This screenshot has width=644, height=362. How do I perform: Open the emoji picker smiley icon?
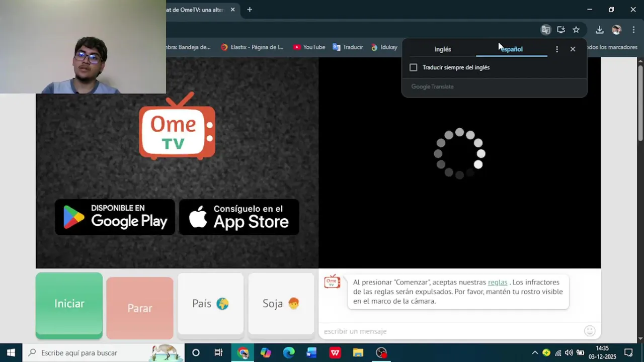(590, 331)
